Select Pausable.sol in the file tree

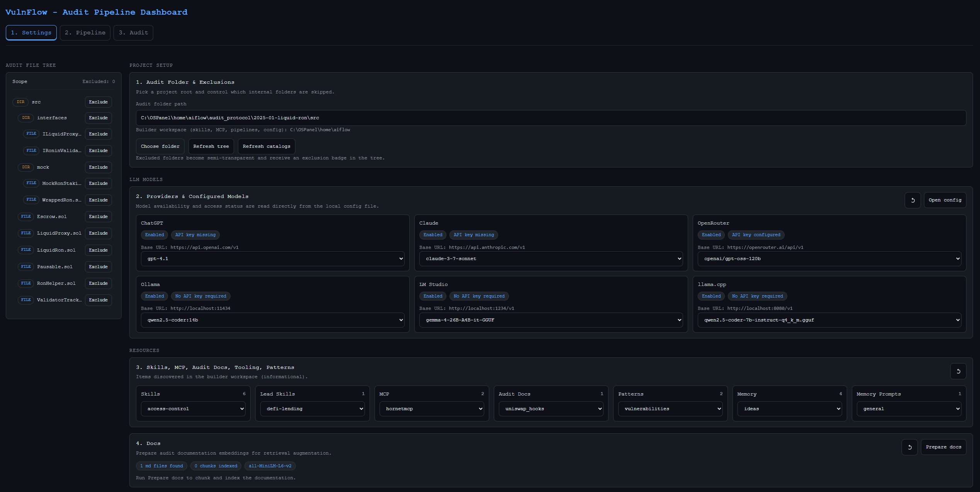point(55,267)
